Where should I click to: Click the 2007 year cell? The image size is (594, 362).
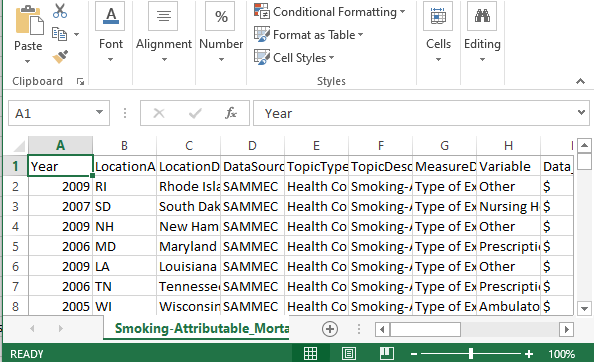[x=60, y=206]
